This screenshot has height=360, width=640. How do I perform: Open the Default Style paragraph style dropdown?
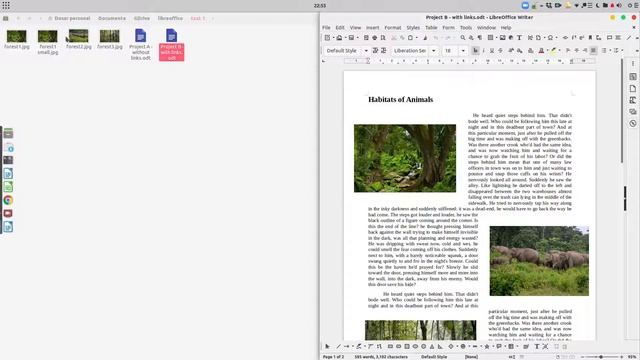click(366, 51)
